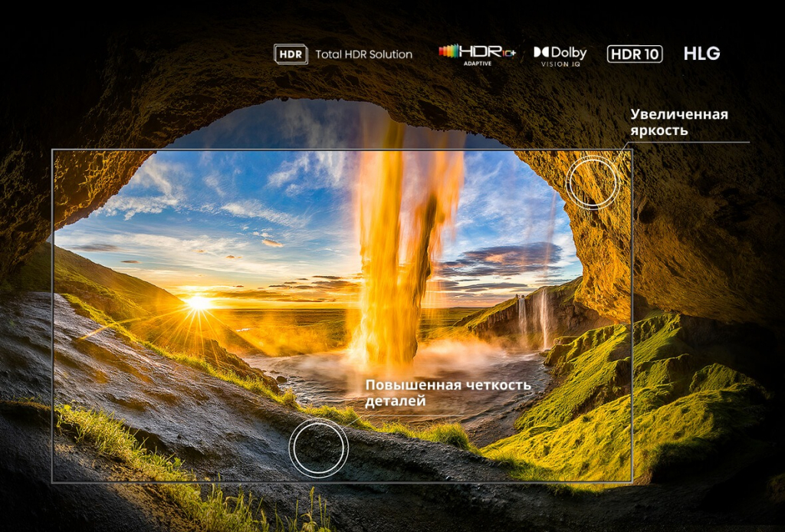
Task: Click the multicolor stripes of the HDR10+ logo
Action: coord(448,51)
